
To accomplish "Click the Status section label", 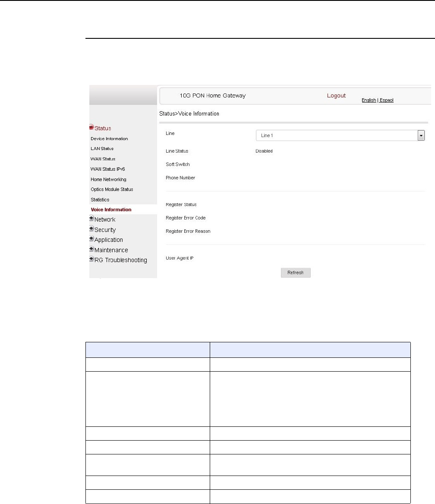I will click(x=103, y=128).
